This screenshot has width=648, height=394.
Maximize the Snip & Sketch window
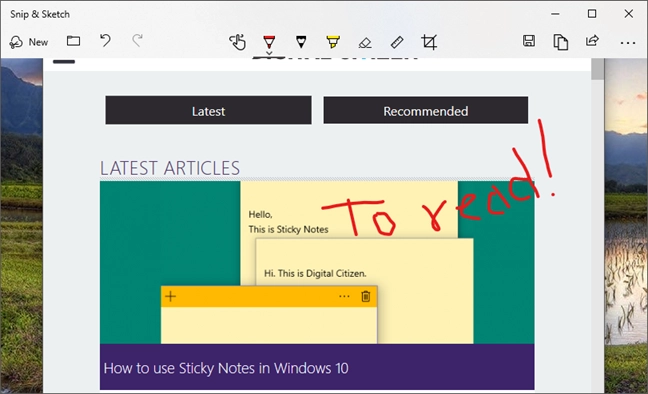point(592,14)
